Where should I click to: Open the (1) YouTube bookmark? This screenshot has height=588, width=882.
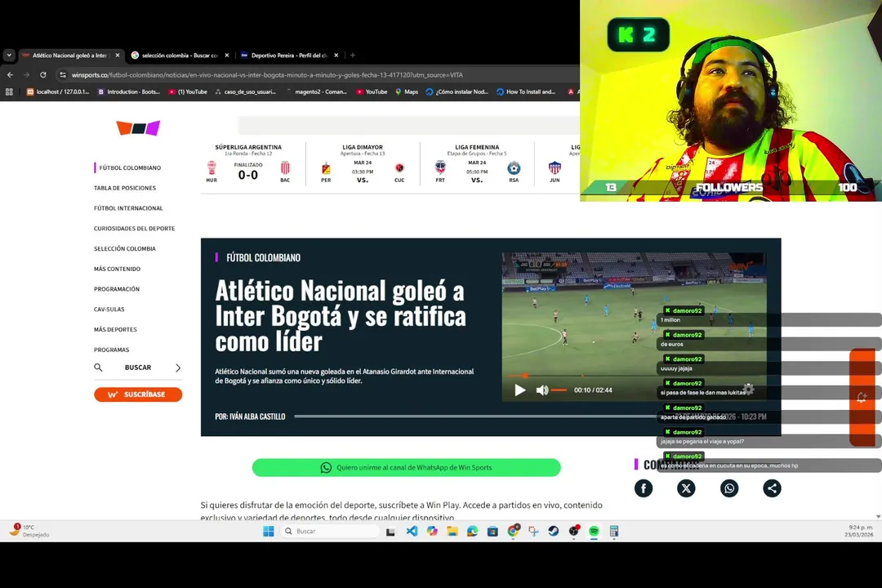point(188,91)
